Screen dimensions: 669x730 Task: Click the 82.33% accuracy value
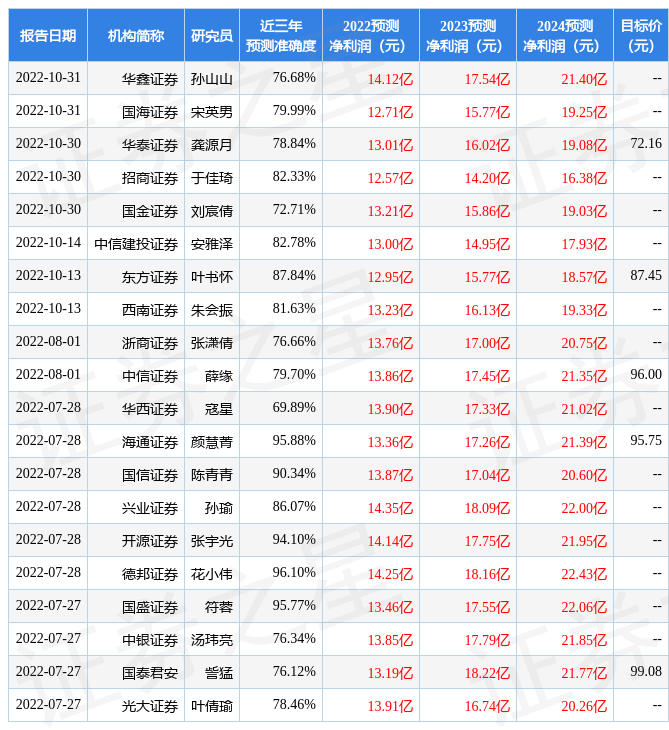(294, 176)
